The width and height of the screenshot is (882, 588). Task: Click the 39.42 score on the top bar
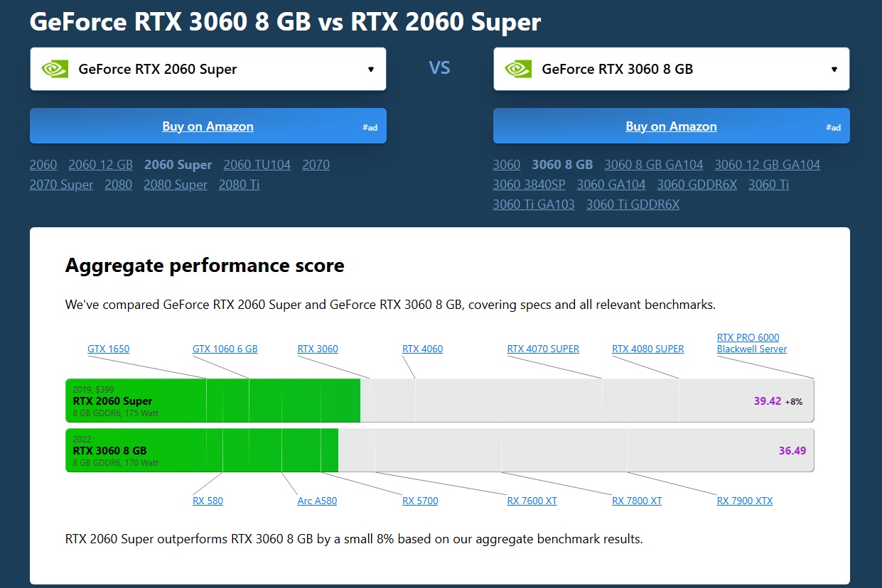767,401
